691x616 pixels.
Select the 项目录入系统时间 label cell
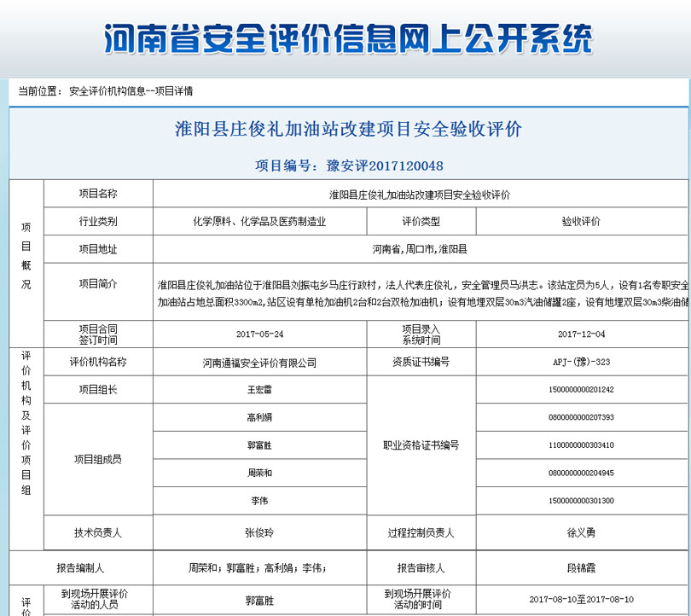[421, 334]
